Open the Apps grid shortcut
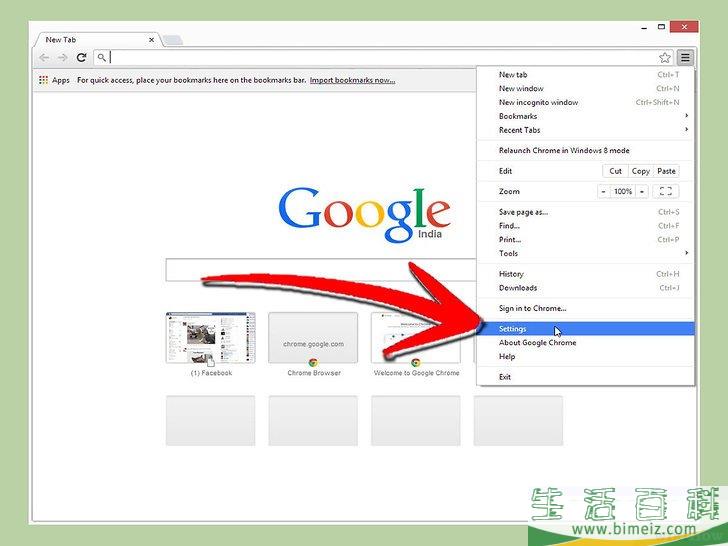Screen dimensions: 728x546 (54, 80)
